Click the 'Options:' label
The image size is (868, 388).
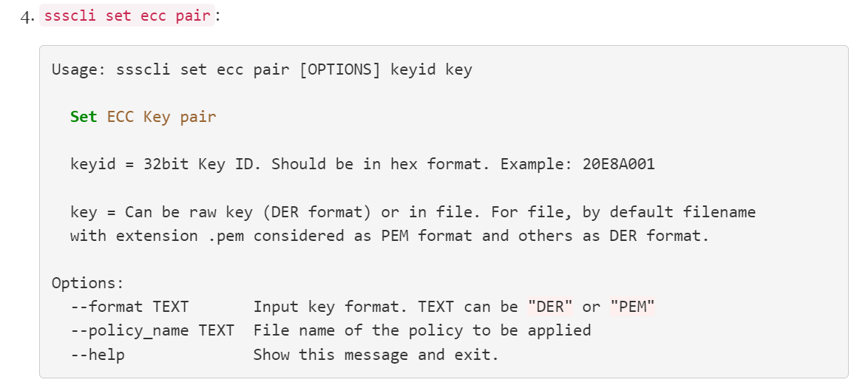point(87,283)
